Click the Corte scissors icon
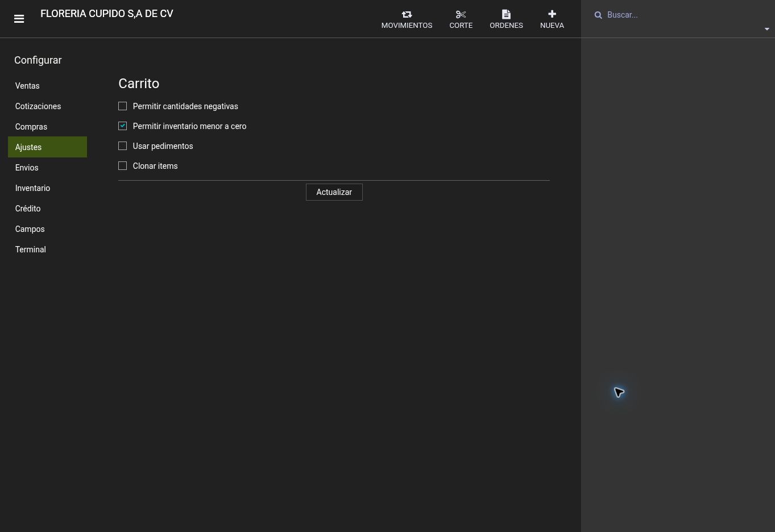 [461, 14]
